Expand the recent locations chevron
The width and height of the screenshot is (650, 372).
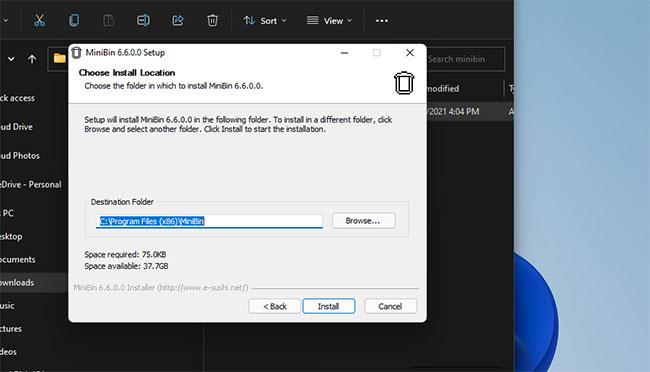point(11,59)
